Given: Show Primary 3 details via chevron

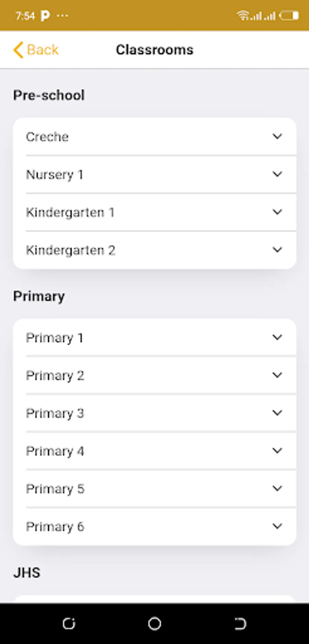Looking at the screenshot, I should pos(277,413).
